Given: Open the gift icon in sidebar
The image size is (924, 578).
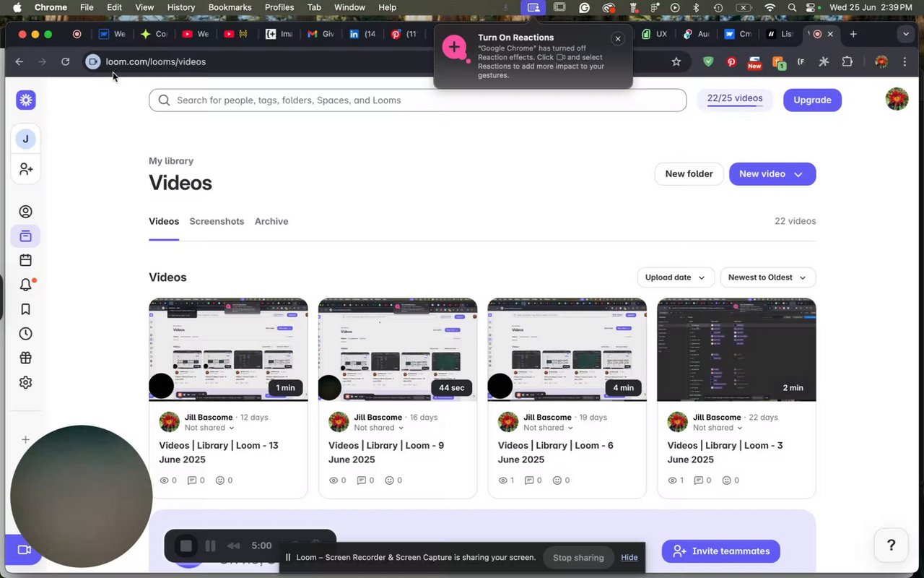Looking at the screenshot, I should [x=26, y=358].
